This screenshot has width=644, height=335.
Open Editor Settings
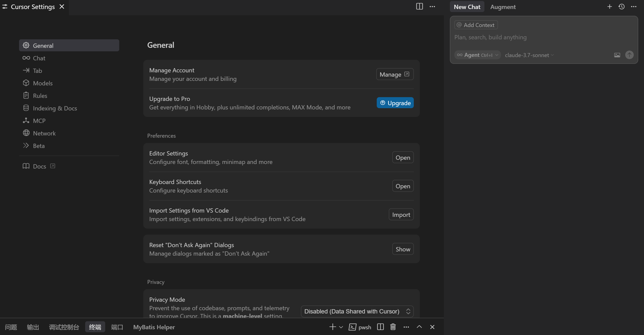(403, 157)
